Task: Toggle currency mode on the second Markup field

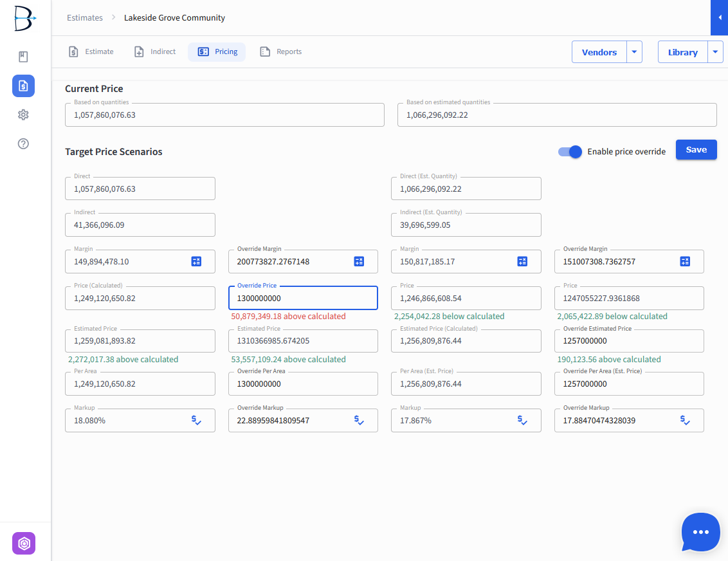Action: click(522, 419)
